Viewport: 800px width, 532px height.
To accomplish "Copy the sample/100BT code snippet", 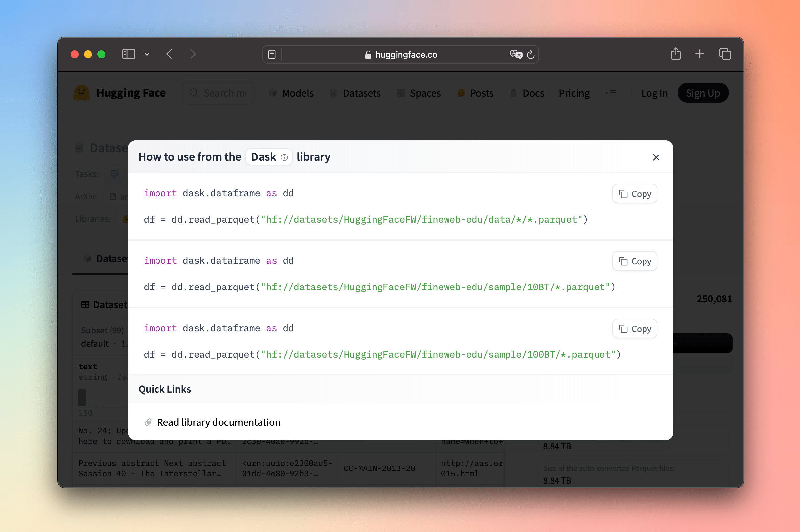I will point(635,329).
